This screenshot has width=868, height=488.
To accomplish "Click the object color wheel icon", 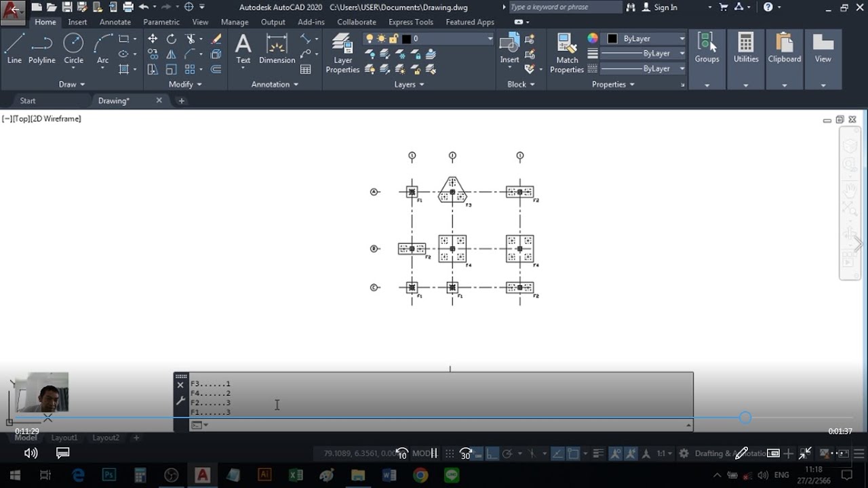I will [593, 39].
